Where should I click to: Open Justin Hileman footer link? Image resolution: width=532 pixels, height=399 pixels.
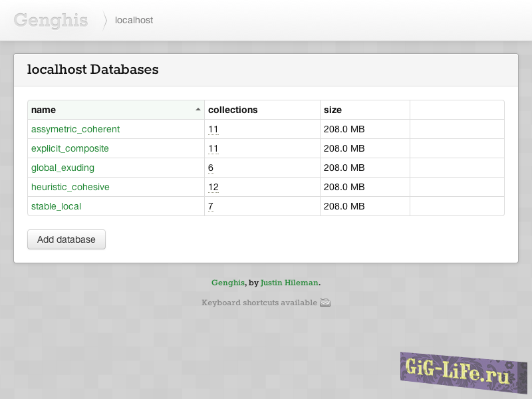point(289,283)
